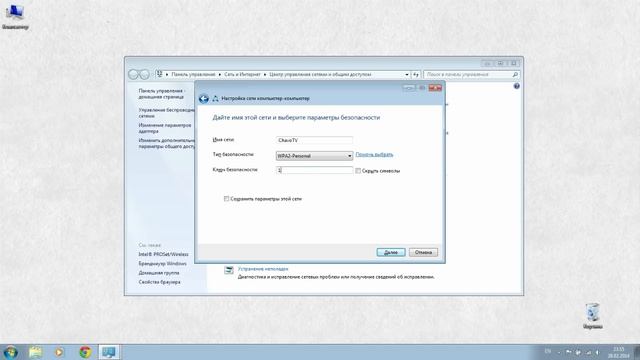Viewport: 640px width, 360px height.
Task: Launch Windows Media Player from the taskbar
Action: 59,352
